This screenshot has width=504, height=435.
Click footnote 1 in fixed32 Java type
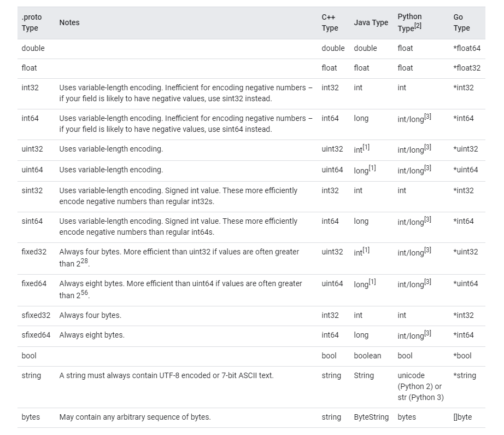click(x=366, y=250)
